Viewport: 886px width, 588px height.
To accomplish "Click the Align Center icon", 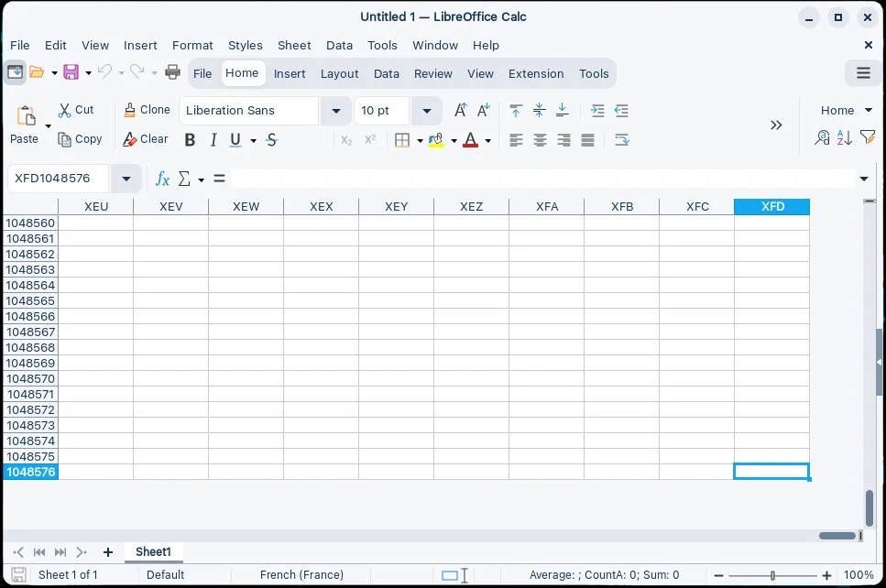I will pos(540,139).
